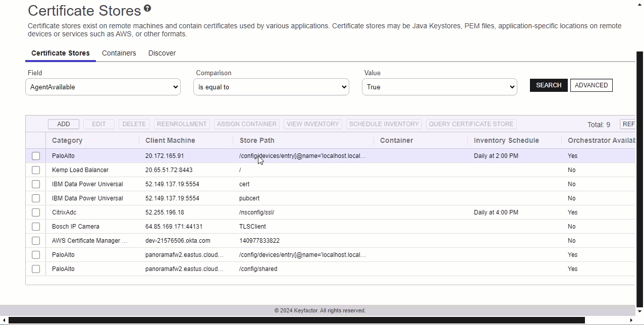The width and height of the screenshot is (644, 325).
Task: Click the EDIT toolbar button
Action: (99, 124)
